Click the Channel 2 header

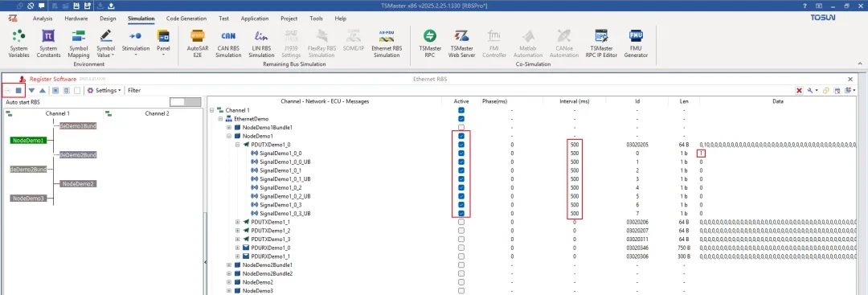157,113
